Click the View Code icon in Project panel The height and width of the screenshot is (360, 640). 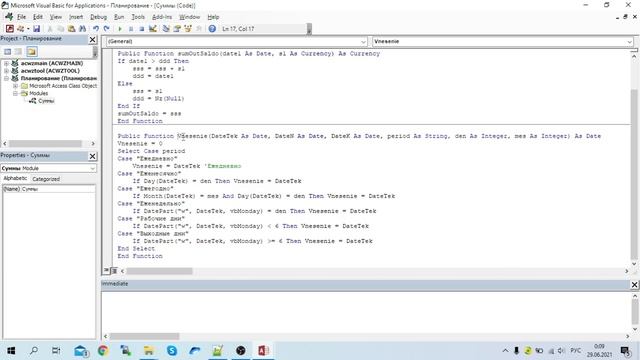click(x=8, y=51)
